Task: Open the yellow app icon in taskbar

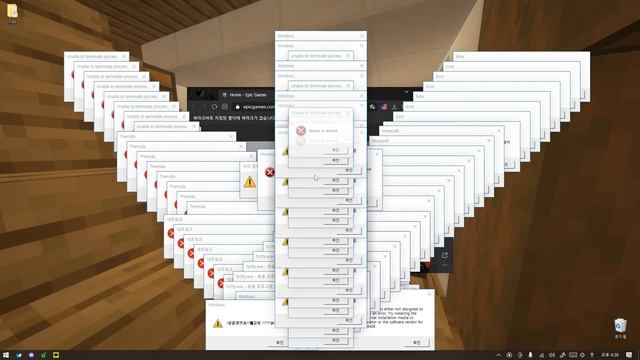Action: tap(56, 355)
